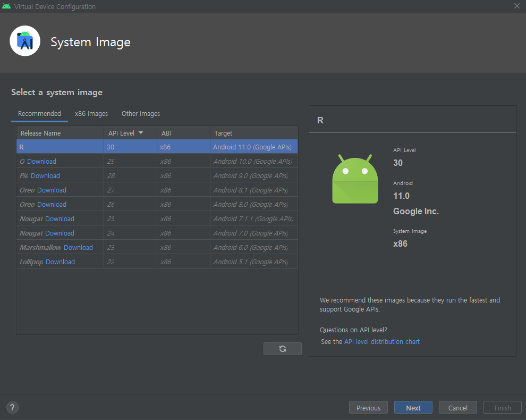This screenshot has height=420, width=526.
Task: Sort by Target column header
Action: (x=254, y=133)
